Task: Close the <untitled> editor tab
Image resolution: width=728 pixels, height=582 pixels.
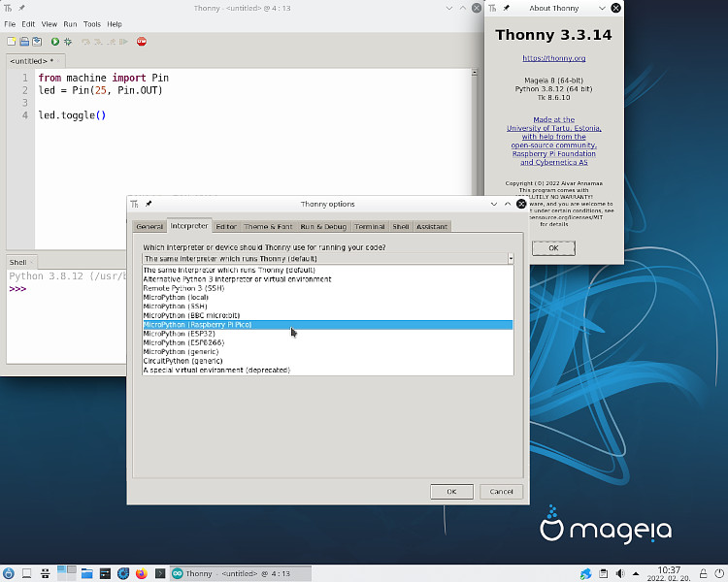Action: coord(58,61)
